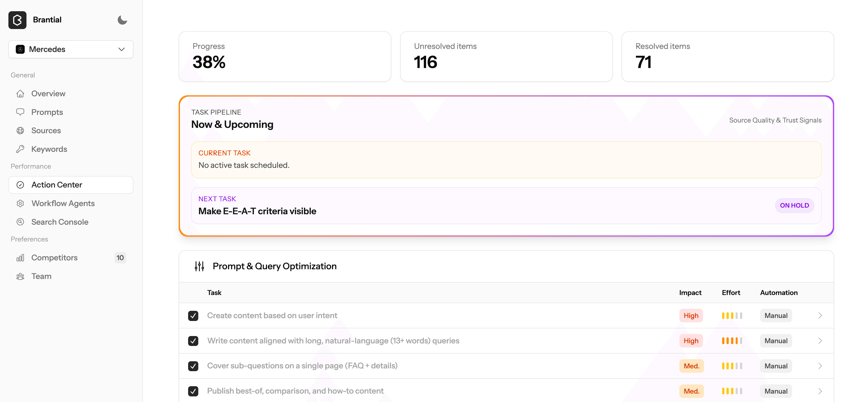
Task: Click the Workflow Agents gear icon
Action: [x=20, y=203]
